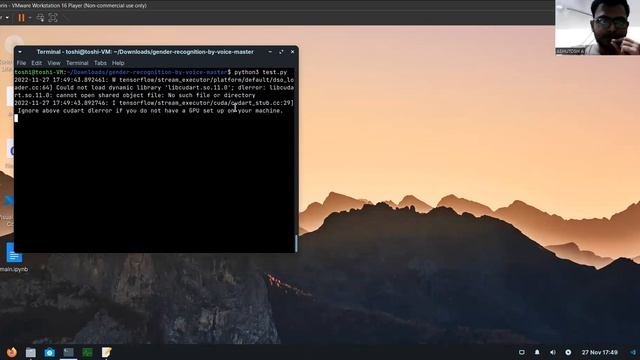Click the terminal scrollbar handle
The width and height of the screenshot is (640, 360).
click(296, 243)
